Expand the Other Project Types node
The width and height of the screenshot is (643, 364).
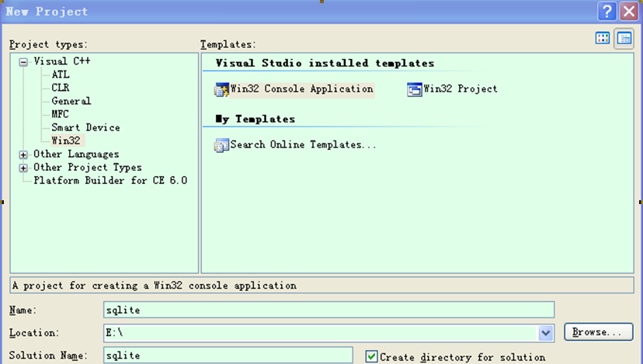23,168
